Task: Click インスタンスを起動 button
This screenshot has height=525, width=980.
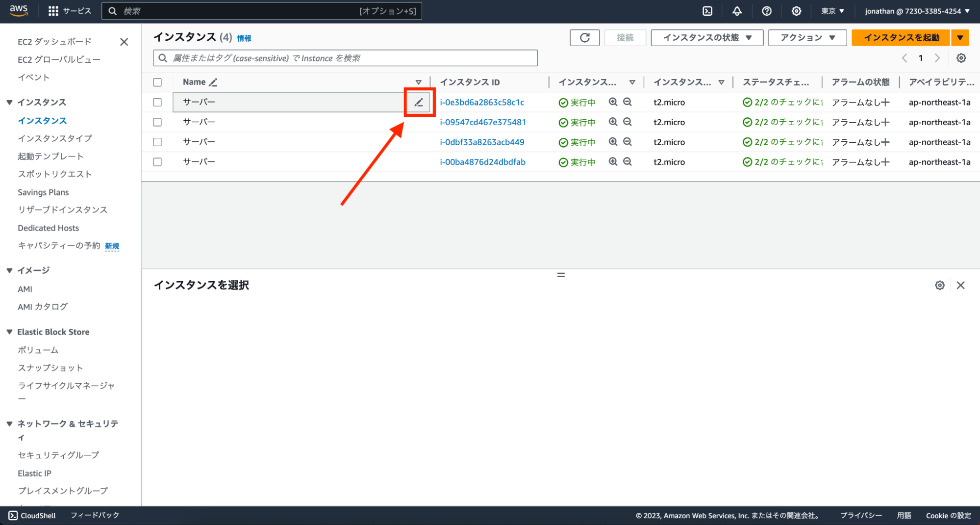Action: (x=901, y=38)
